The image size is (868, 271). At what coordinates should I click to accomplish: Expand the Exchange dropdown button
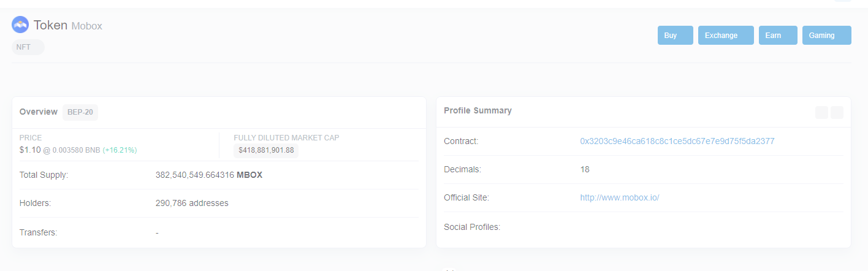[725, 36]
